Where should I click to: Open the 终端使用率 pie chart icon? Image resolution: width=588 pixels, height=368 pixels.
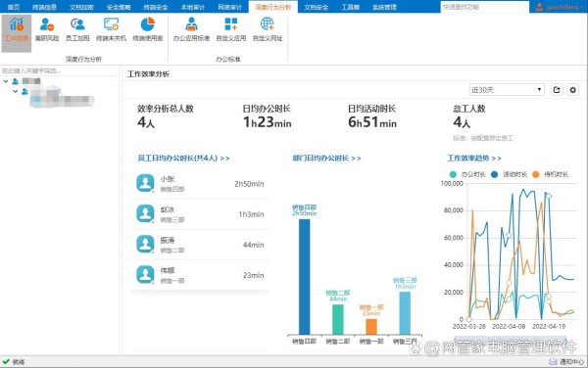click(x=147, y=30)
